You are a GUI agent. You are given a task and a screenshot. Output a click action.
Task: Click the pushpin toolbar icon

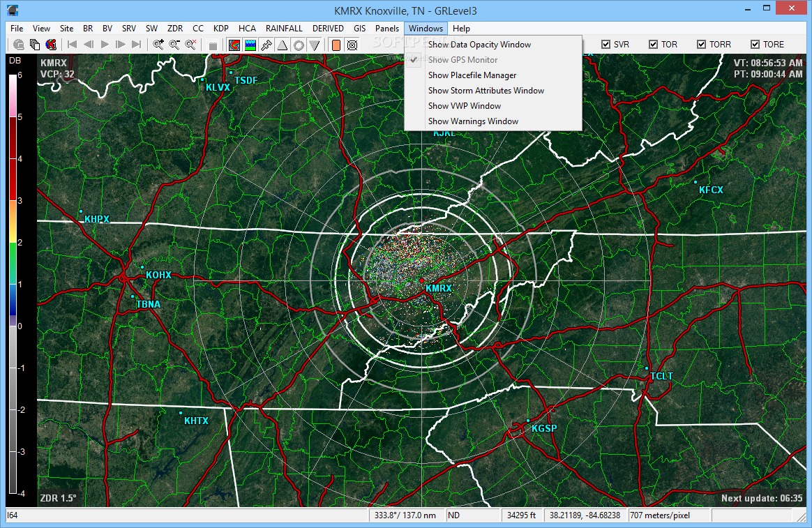tap(266, 45)
